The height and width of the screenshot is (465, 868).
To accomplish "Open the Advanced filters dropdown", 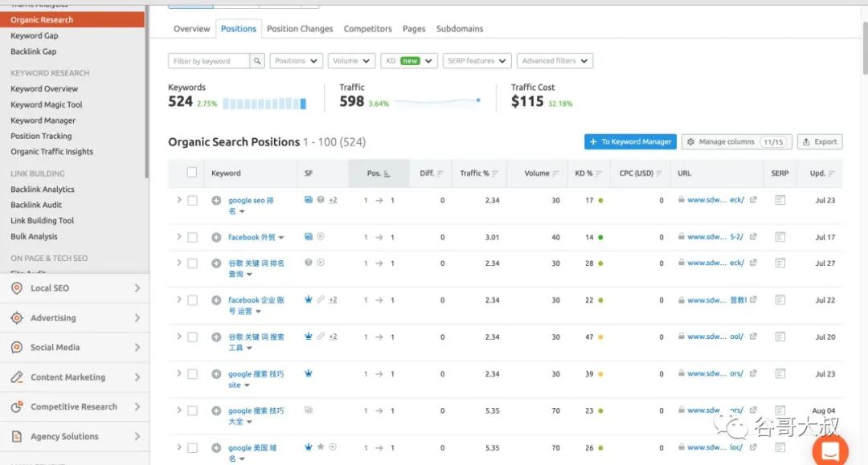I will (555, 61).
